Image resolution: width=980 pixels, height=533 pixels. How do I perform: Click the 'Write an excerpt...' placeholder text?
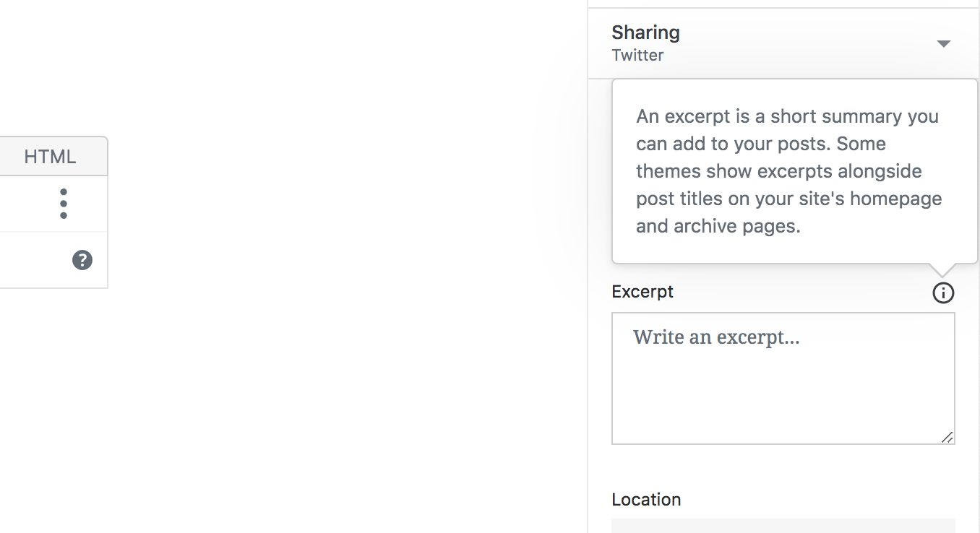click(716, 337)
